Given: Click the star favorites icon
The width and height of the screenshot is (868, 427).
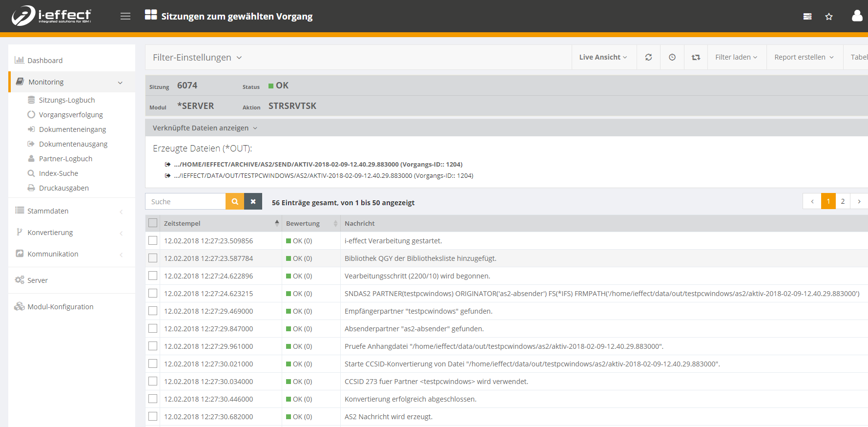Looking at the screenshot, I should [x=829, y=17].
